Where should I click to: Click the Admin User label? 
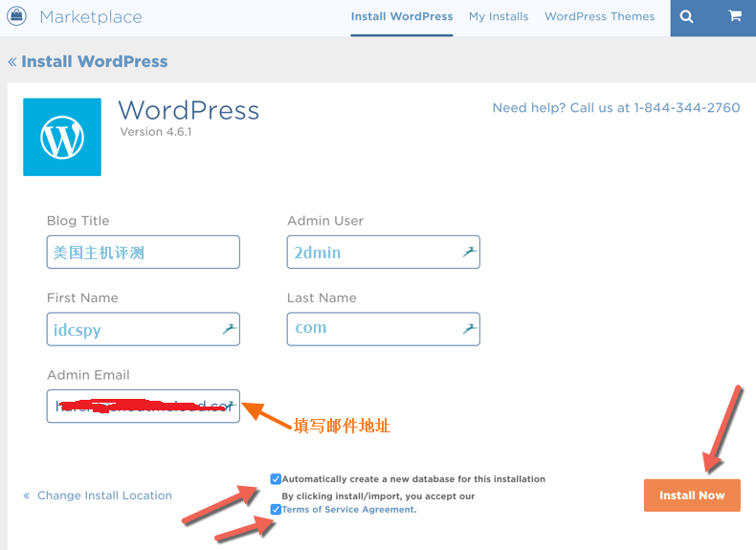[325, 221]
